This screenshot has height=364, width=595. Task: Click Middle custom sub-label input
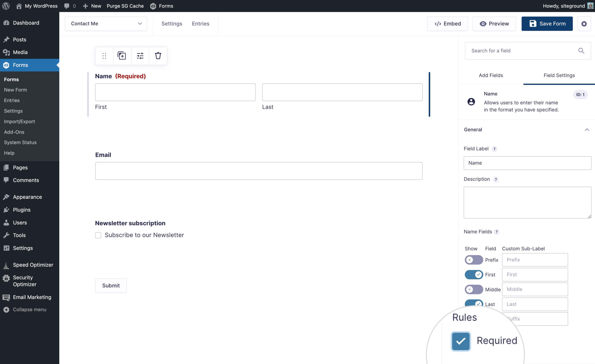coord(535,289)
